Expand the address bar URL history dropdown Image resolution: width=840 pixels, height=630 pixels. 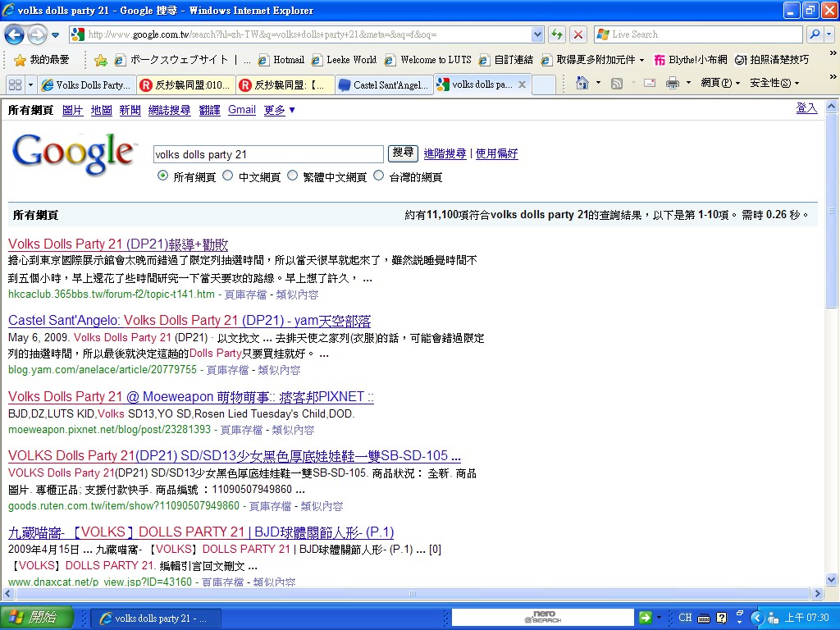point(538,34)
